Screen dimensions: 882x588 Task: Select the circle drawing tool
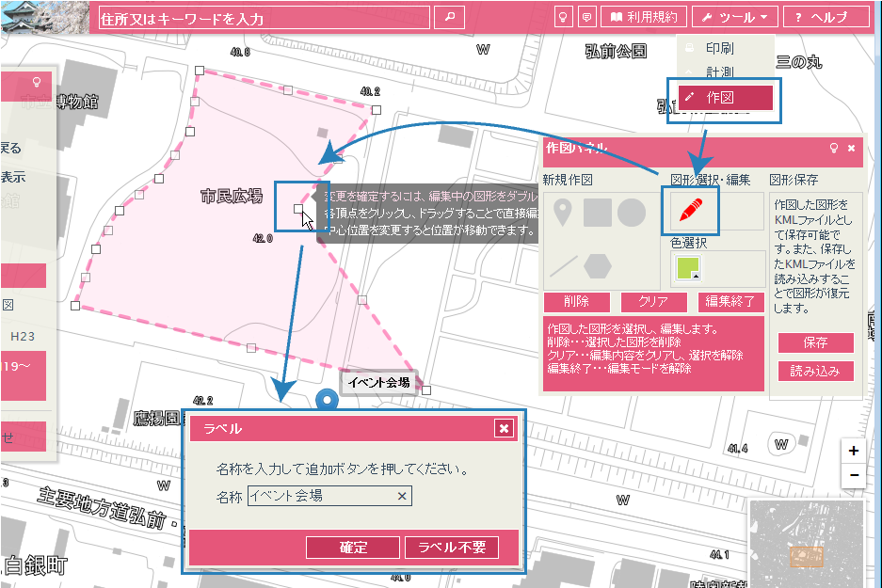[x=632, y=213]
